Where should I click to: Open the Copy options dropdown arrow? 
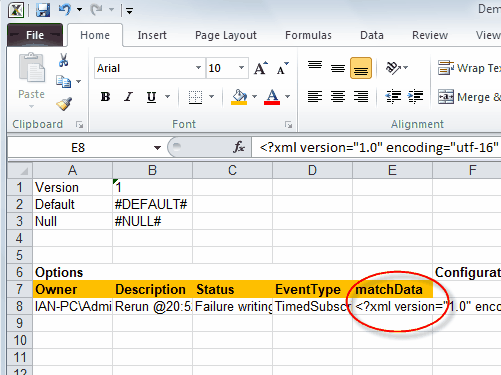click(x=79, y=81)
